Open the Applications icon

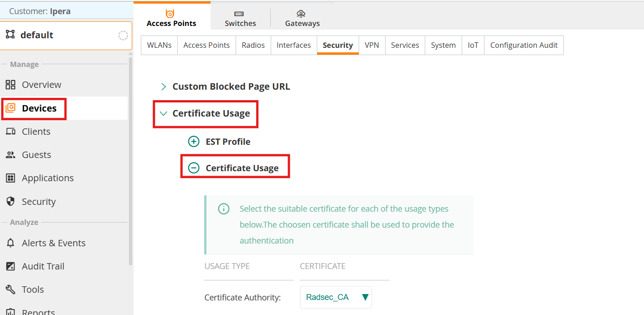click(x=10, y=178)
